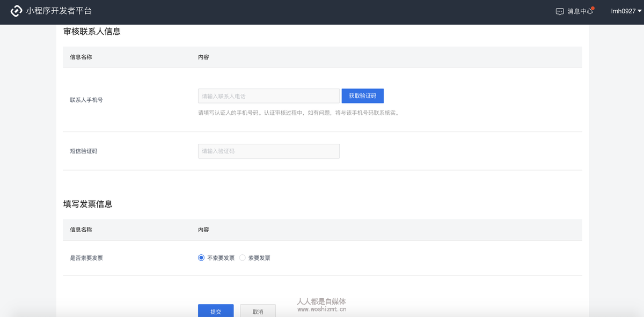Click the 填写发票信息 section heading
This screenshot has width=644, height=317.
[88, 204]
